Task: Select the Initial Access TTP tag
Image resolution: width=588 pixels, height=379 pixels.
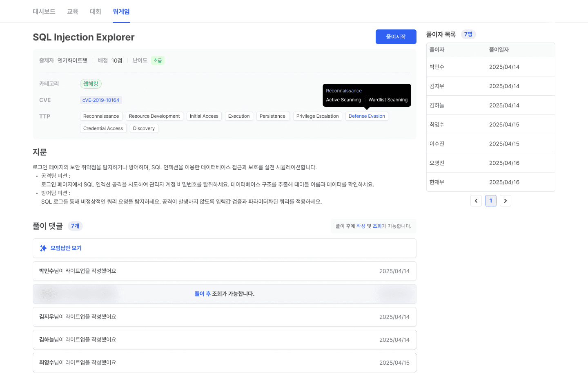Action: pyautogui.click(x=204, y=116)
